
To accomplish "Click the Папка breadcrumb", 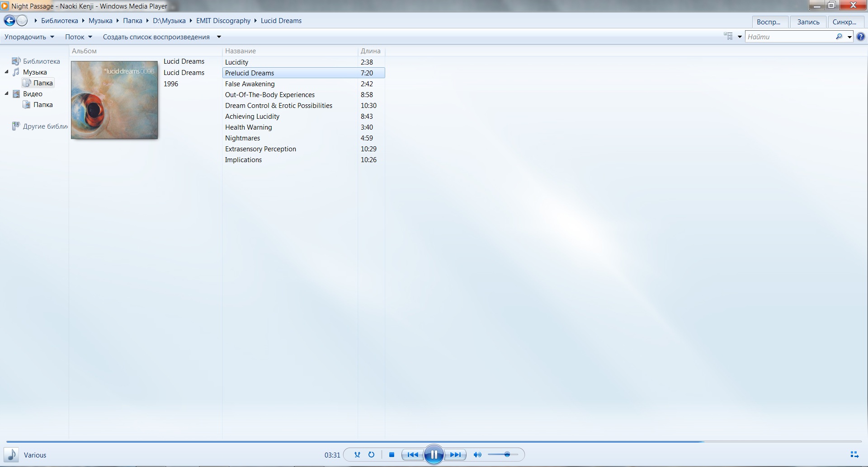I will click(x=132, y=21).
